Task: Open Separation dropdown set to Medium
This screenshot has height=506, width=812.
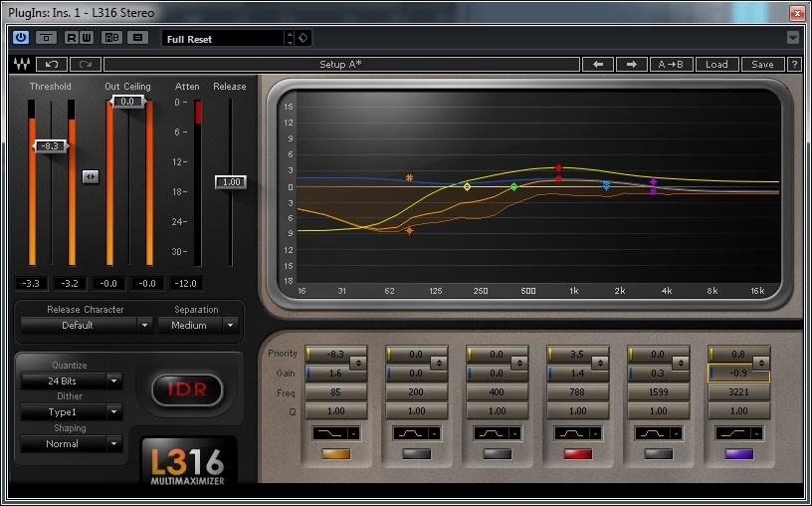Action: [197, 326]
